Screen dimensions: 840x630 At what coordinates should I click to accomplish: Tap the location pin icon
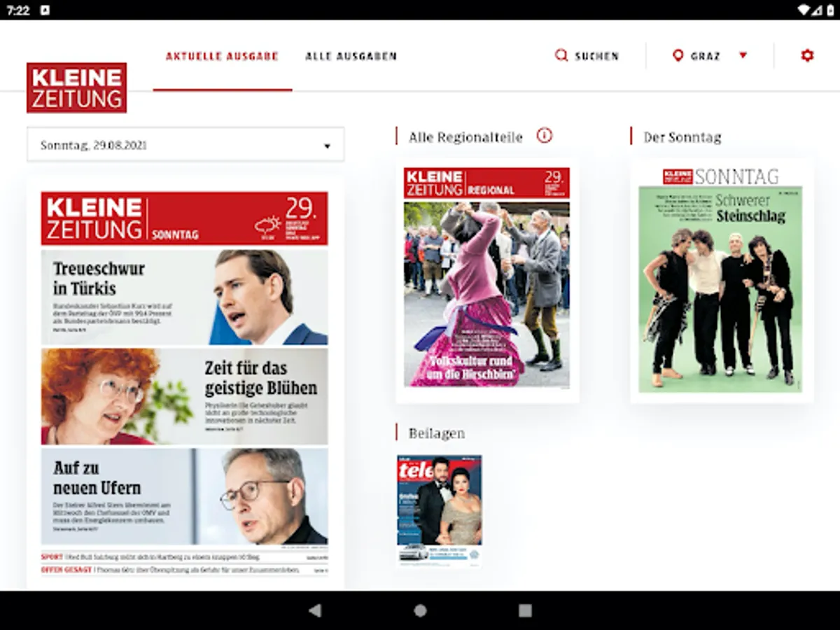click(678, 55)
